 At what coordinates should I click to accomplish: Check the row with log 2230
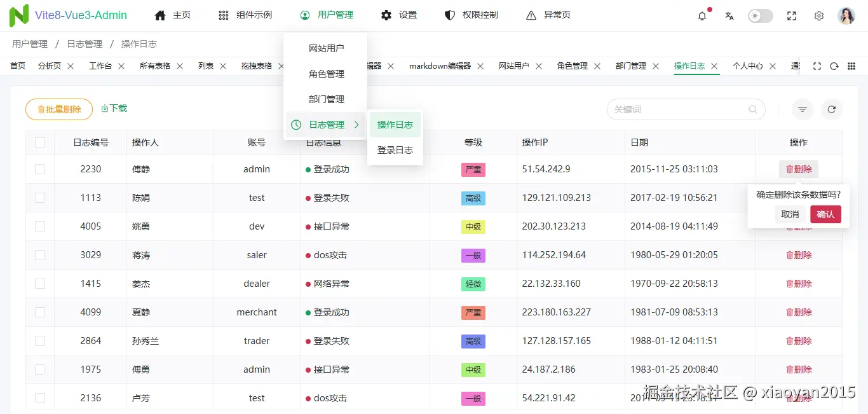click(40, 169)
